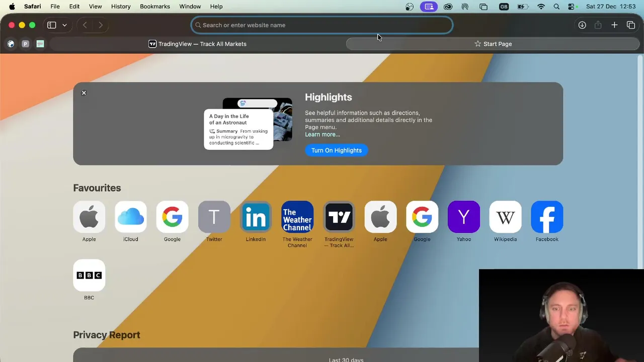This screenshot has width=644, height=362.
Task: Click the Favourites heading
Action: point(97,188)
